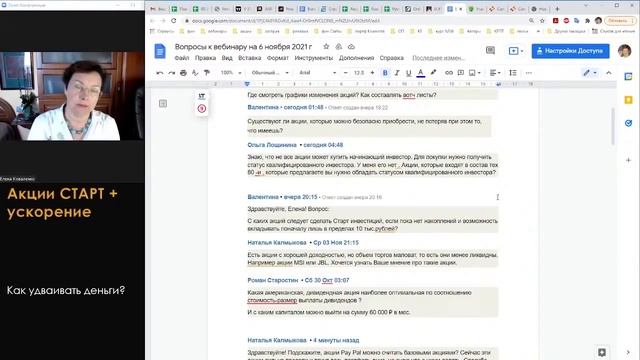This screenshot has height=360, width=640.
Task: Open the Формат menu
Action: point(278,58)
